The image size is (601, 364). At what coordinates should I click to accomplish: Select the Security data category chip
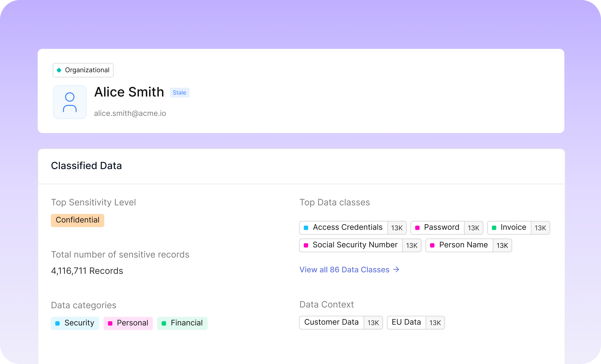75,323
